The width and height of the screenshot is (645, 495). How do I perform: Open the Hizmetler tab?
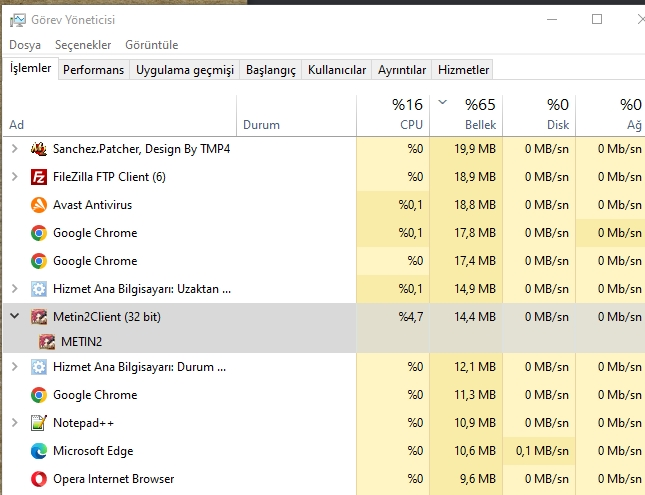tap(463, 70)
